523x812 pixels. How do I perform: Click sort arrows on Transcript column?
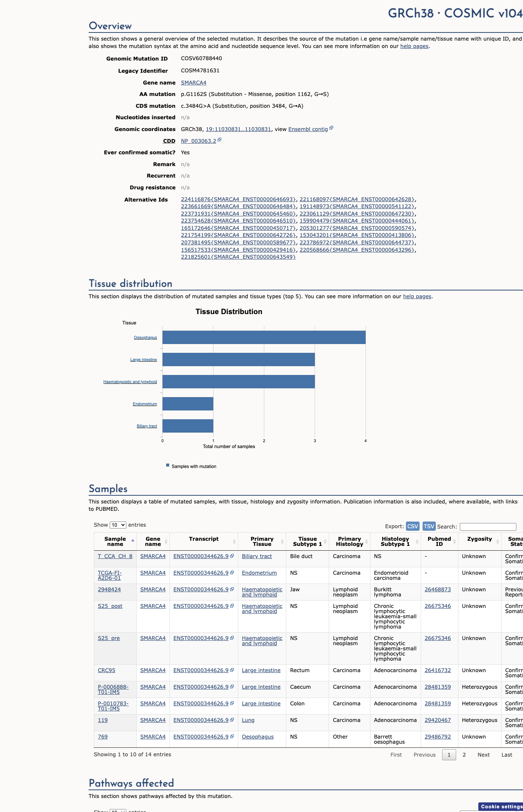click(x=234, y=541)
